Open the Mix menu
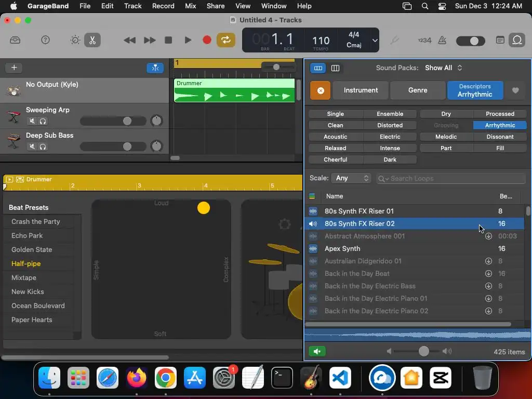This screenshot has height=399, width=532. (190, 6)
